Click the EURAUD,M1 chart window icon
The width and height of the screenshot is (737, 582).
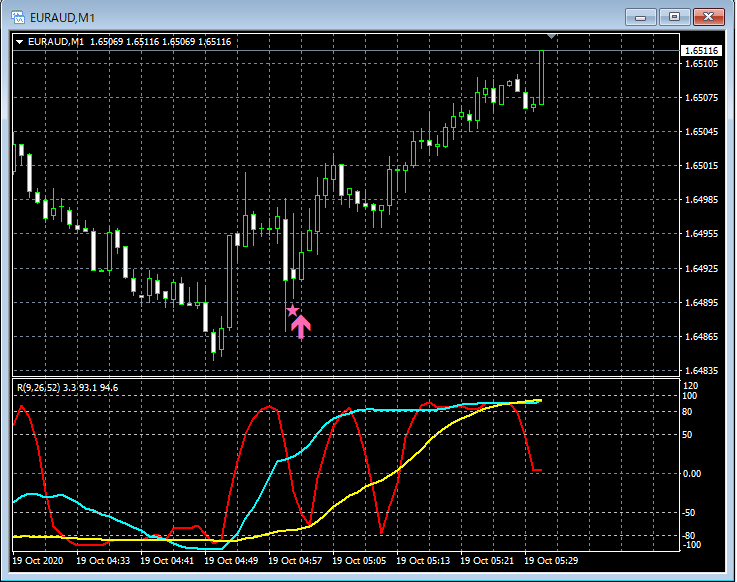click(x=18, y=17)
